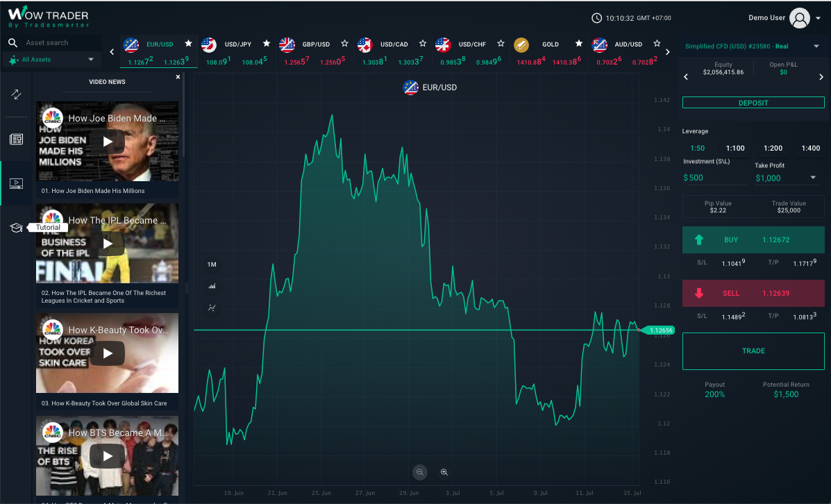Play the IPL business video
Image resolution: width=831 pixels, height=504 pixels.
pyautogui.click(x=107, y=243)
